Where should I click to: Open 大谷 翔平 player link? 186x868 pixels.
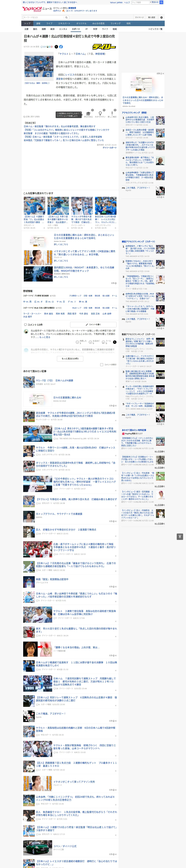pyautogui.click(x=27, y=317)
